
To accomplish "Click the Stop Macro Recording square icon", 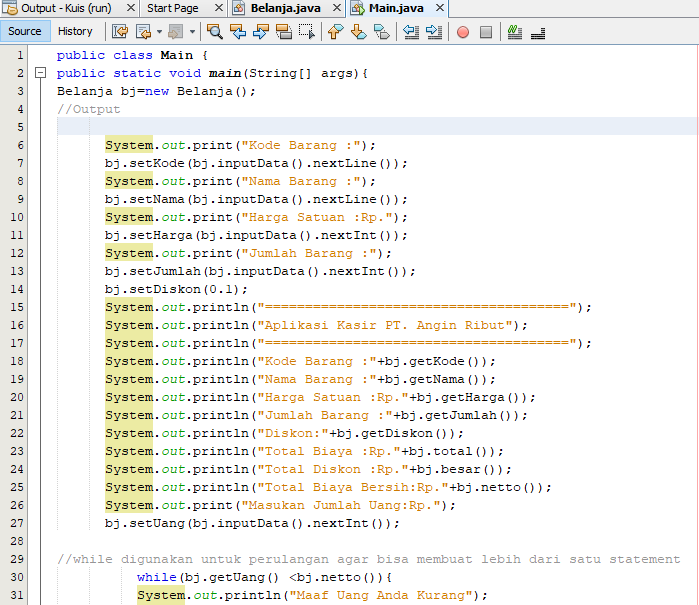I will [x=486, y=32].
